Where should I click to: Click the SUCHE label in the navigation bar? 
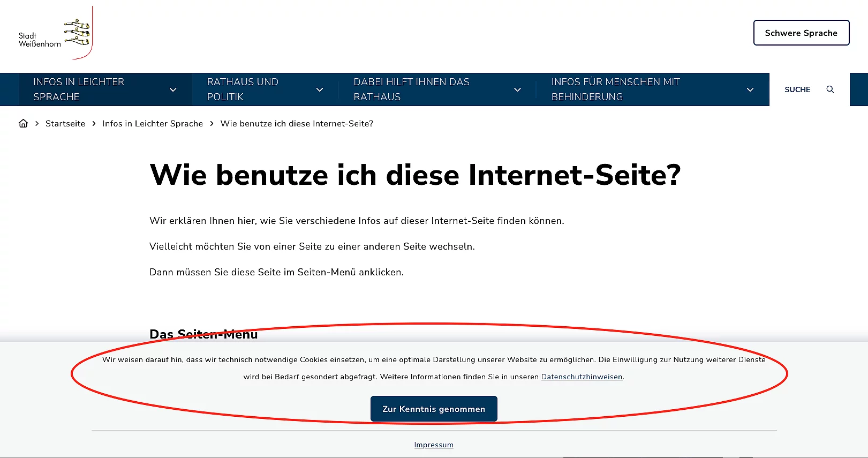[x=797, y=89]
